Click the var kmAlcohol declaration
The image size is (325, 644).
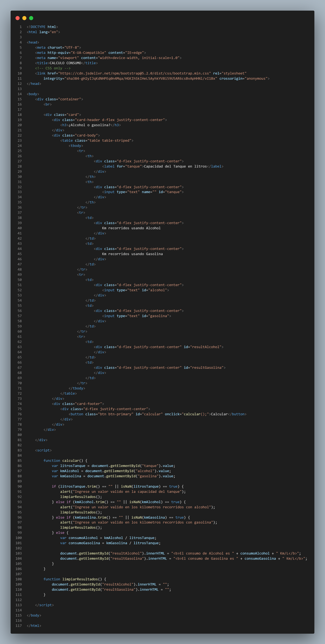pyautogui.click(x=111, y=471)
